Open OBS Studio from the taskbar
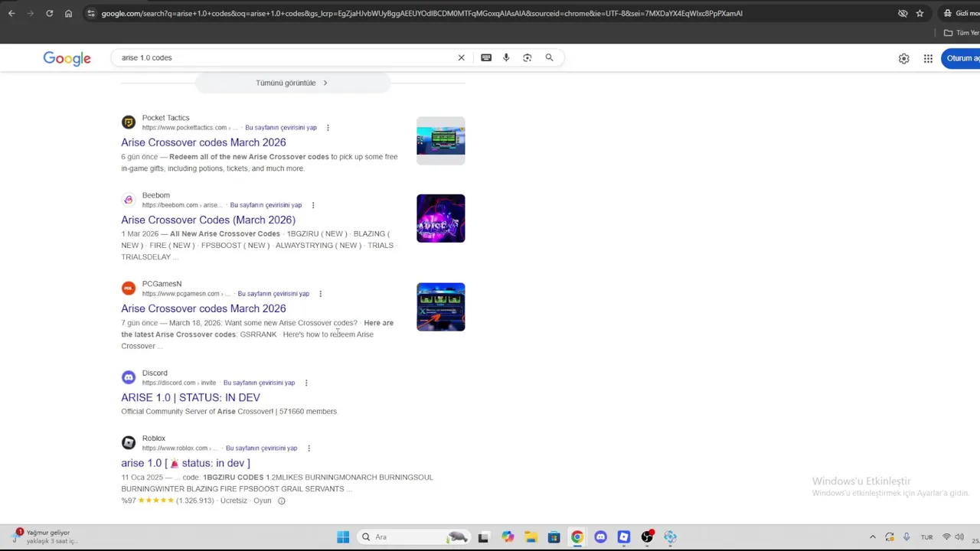This screenshot has width=980, height=551. point(647,537)
